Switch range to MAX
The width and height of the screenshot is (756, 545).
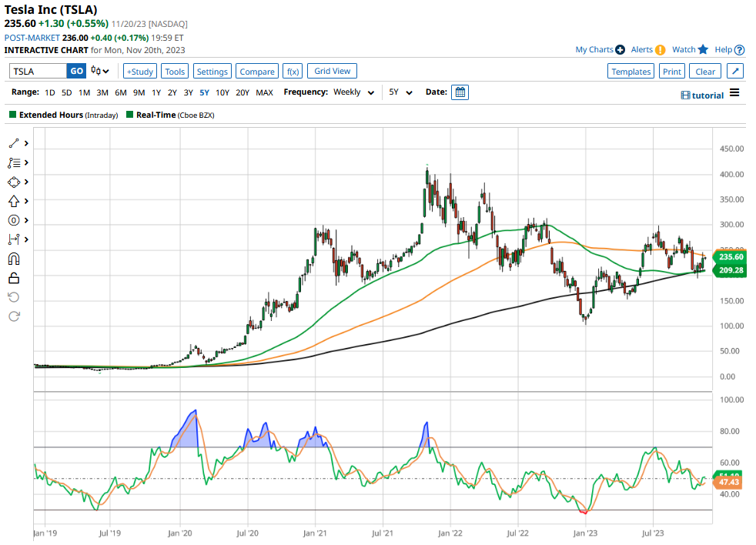coord(264,92)
